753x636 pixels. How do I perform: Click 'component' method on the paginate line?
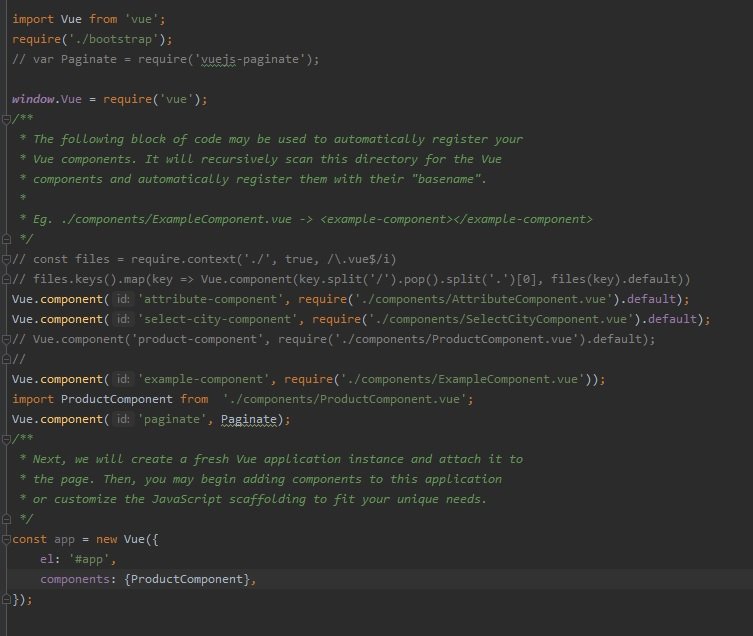point(72,419)
